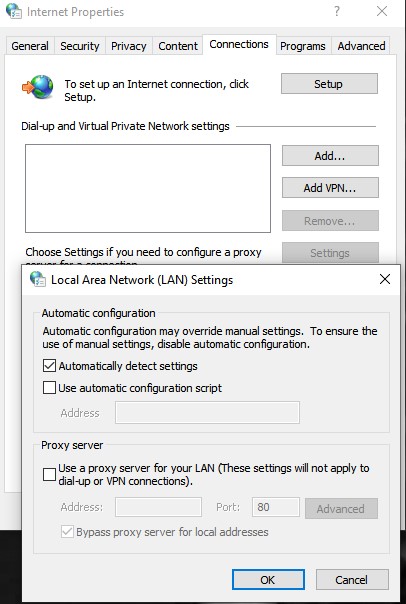Close the LAN Settings dialog

(x=385, y=279)
